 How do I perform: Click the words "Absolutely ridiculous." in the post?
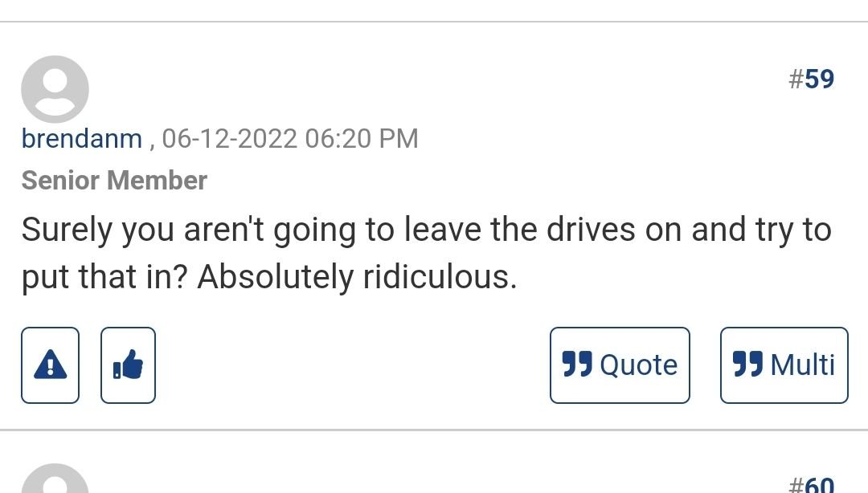tap(356, 278)
